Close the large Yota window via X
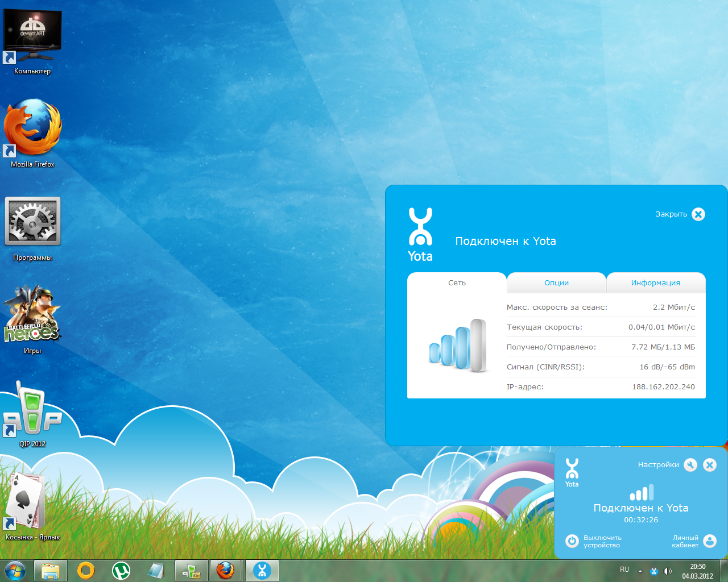Viewport: 728px width, 582px height. click(x=698, y=214)
